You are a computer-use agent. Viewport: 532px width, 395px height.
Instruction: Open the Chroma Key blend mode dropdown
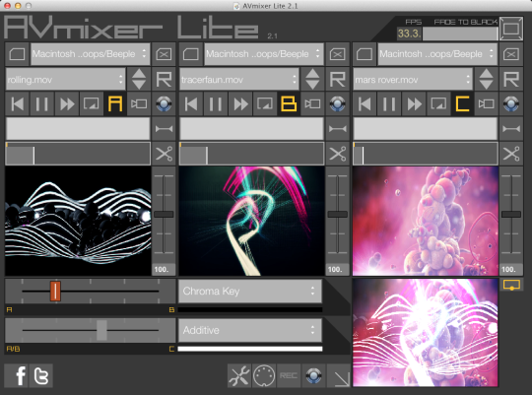[x=250, y=292]
